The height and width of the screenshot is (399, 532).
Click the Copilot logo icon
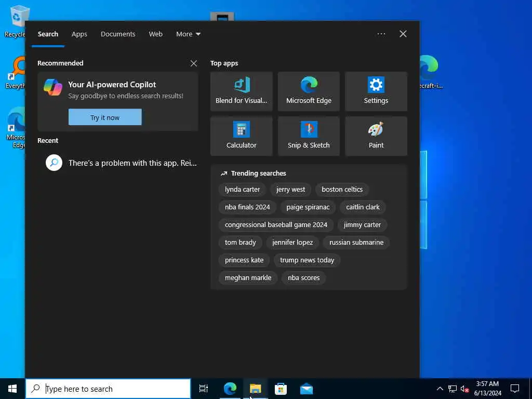[x=53, y=87]
